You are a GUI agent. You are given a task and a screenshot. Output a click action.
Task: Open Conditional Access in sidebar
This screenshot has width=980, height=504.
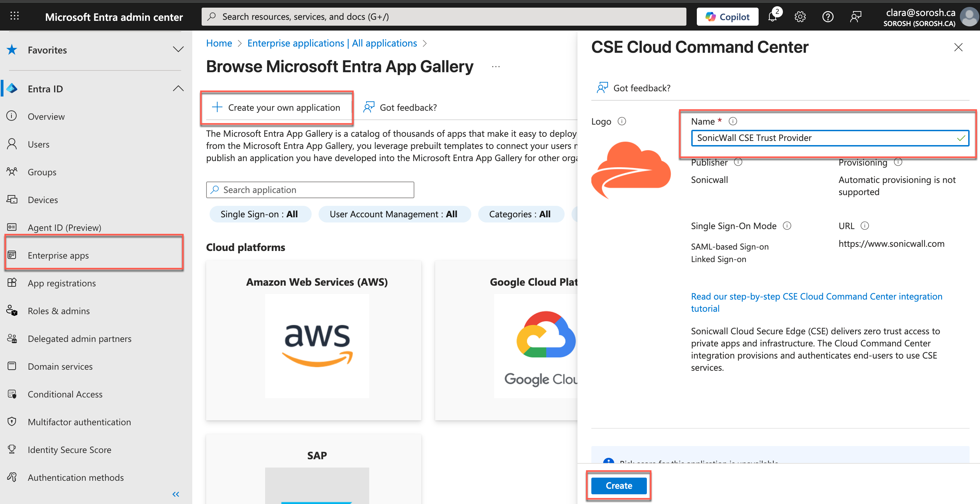click(x=65, y=394)
